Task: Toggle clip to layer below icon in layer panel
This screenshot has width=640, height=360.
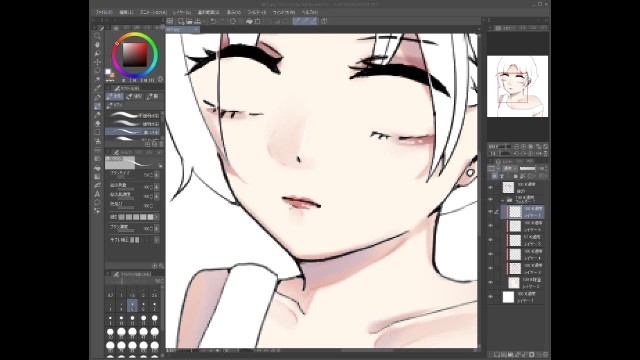Action: point(495,176)
